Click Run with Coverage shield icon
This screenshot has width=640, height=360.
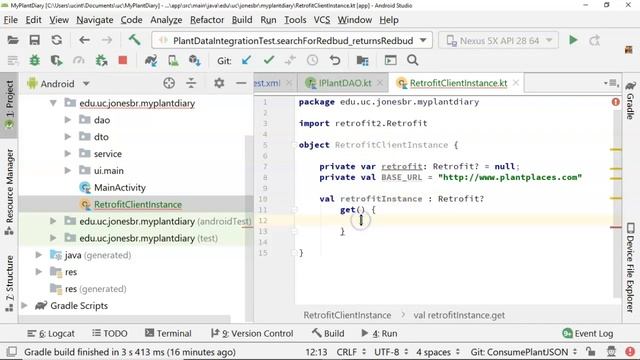click(x=56, y=61)
